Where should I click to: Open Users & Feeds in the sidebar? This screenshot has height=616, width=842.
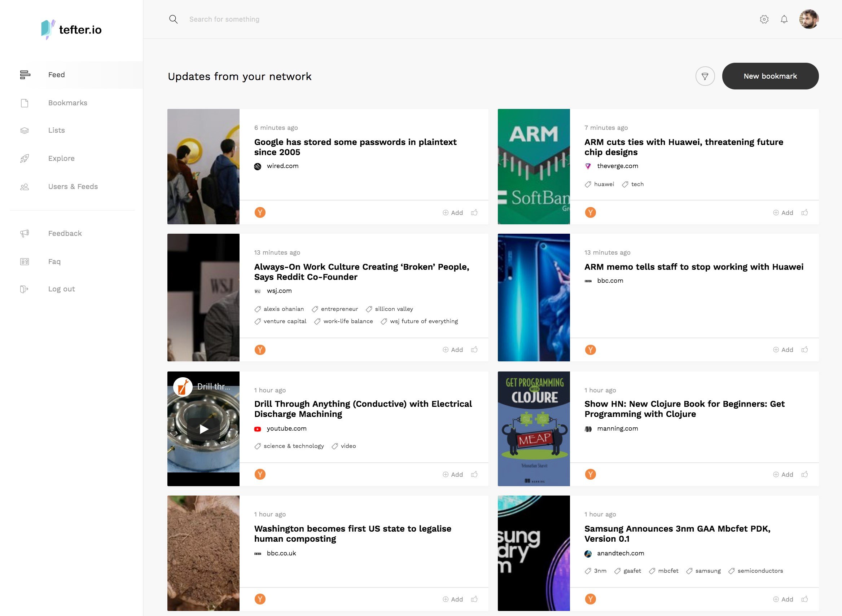73,186
